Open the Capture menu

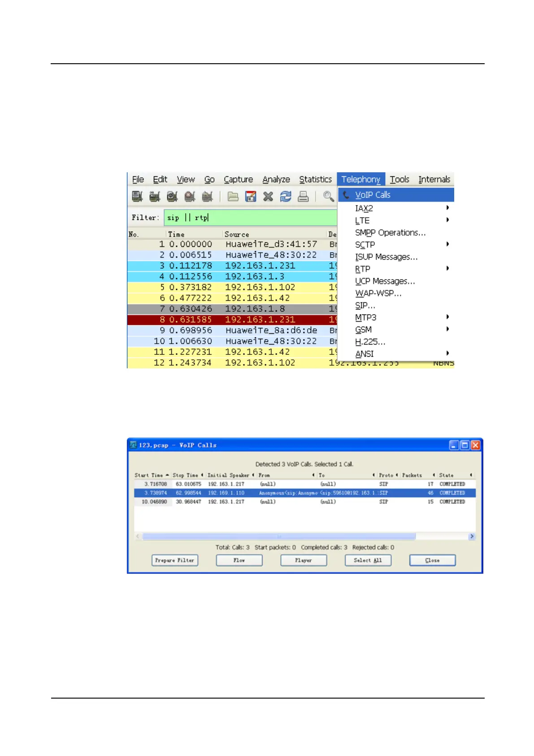pos(239,179)
